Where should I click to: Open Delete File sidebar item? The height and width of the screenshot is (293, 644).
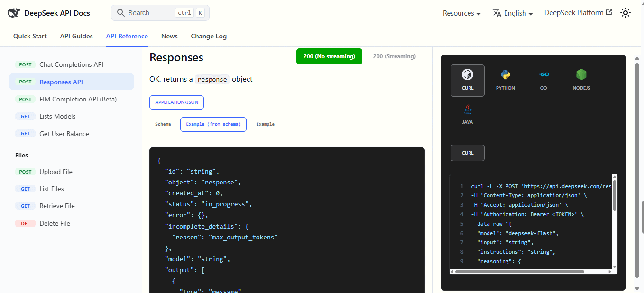72,223
